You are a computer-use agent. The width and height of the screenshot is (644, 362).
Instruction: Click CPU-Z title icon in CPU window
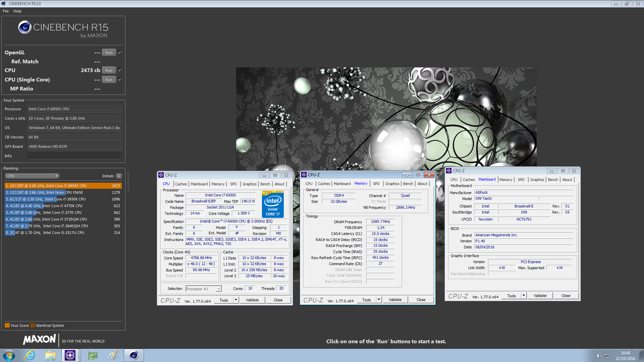pyautogui.click(x=161, y=175)
